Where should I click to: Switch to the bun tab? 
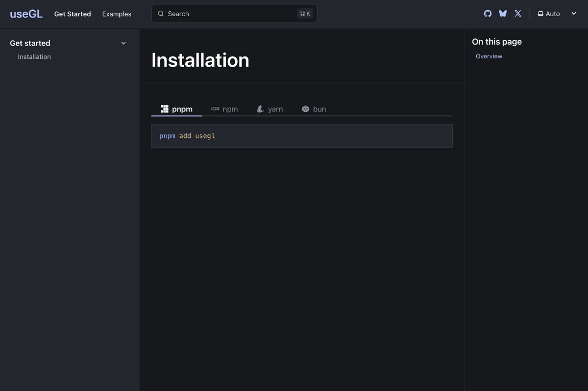pos(314,109)
